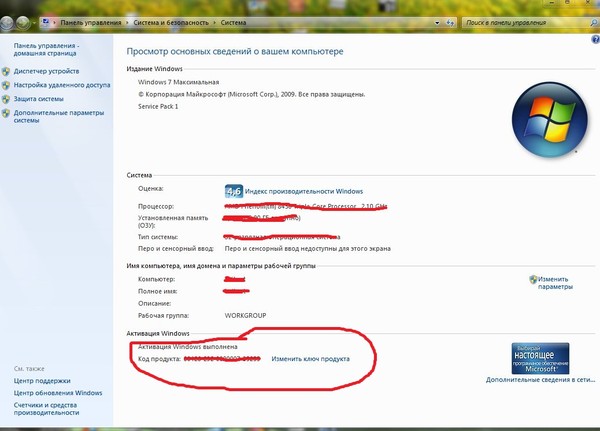Click 'Windows 7 Максимальная' edition text
The height and width of the screenshot is (431, 600).
(x=178, y=82)
